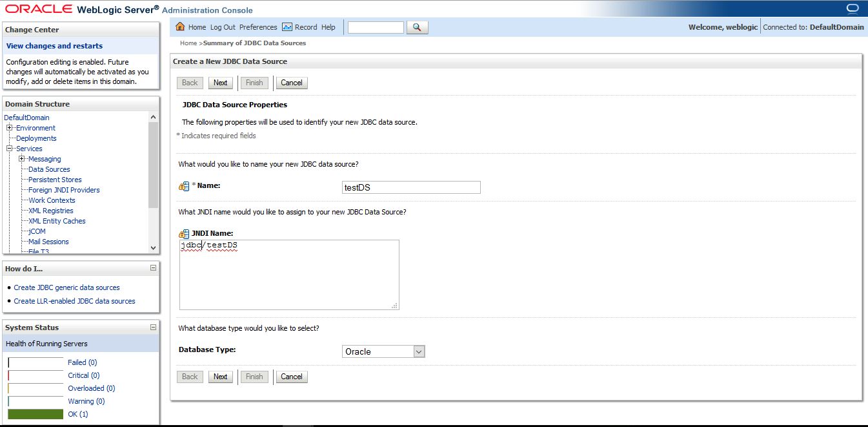
Task: Click top Finish button
Action: pos(254,83)
